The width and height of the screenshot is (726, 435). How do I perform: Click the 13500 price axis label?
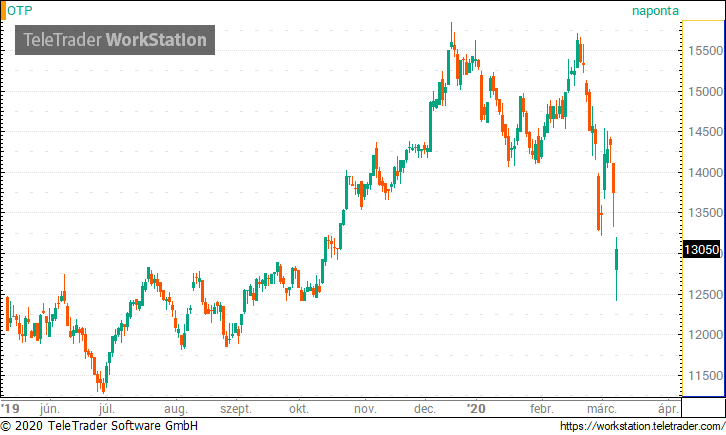(705, 213)
